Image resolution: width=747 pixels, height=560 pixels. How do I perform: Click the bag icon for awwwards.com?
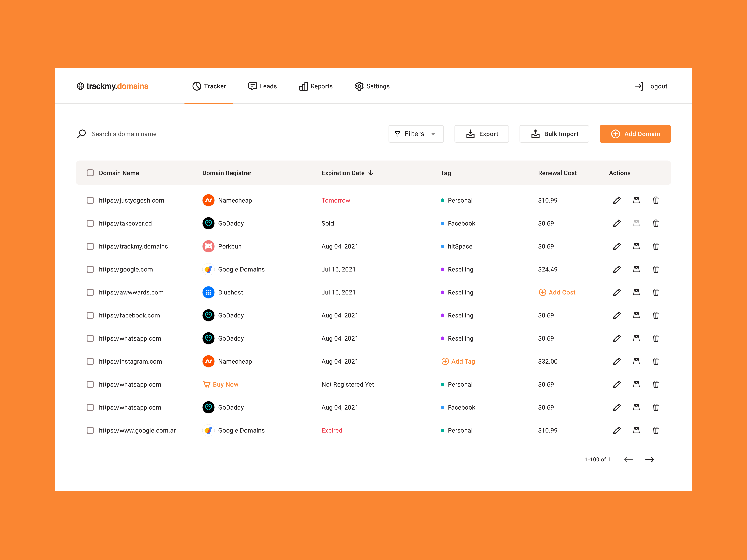click(x=636, y=292)
